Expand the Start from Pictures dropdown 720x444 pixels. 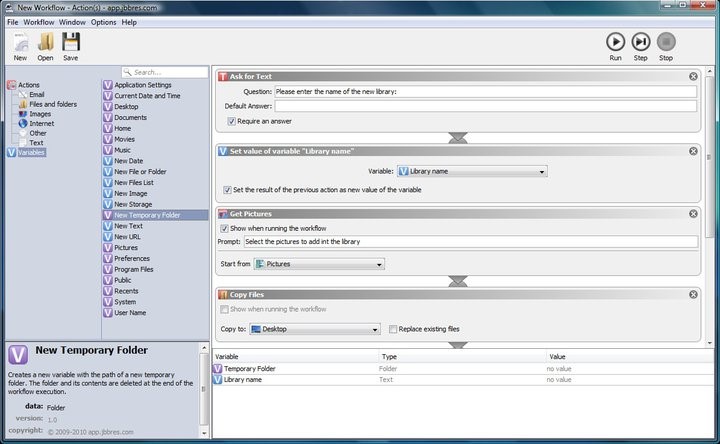coord(319,264)
